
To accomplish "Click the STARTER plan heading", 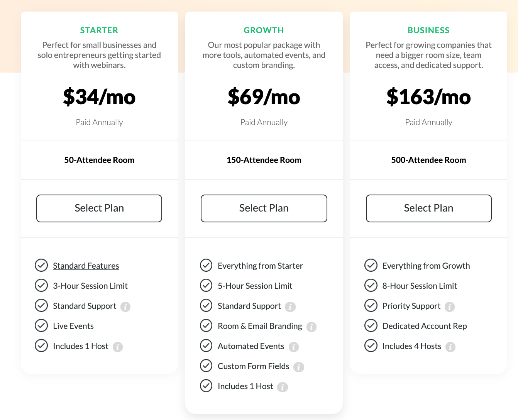I will [x=99, y=30].
